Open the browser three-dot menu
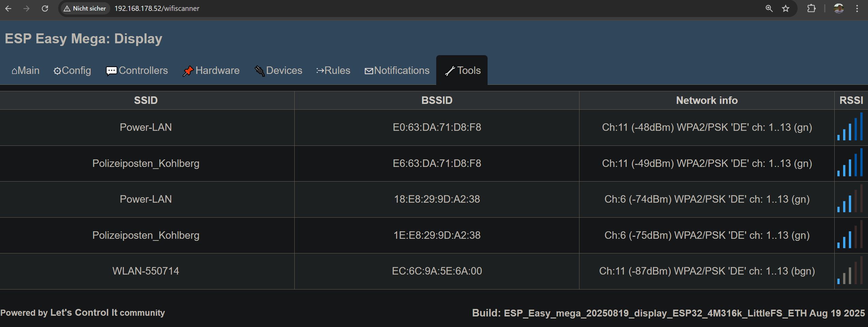This screenshot has width=868, height=327. click(857, 9)
